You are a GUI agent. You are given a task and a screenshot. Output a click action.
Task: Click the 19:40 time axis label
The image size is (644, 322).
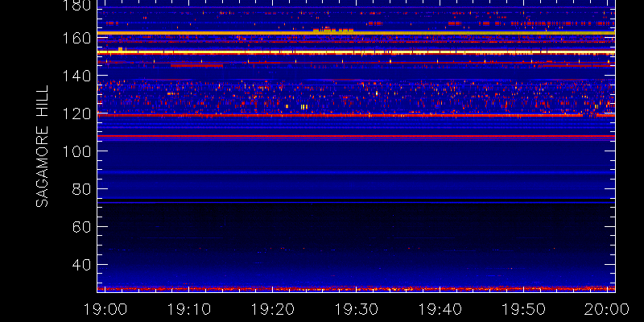[x=440, y=309]
